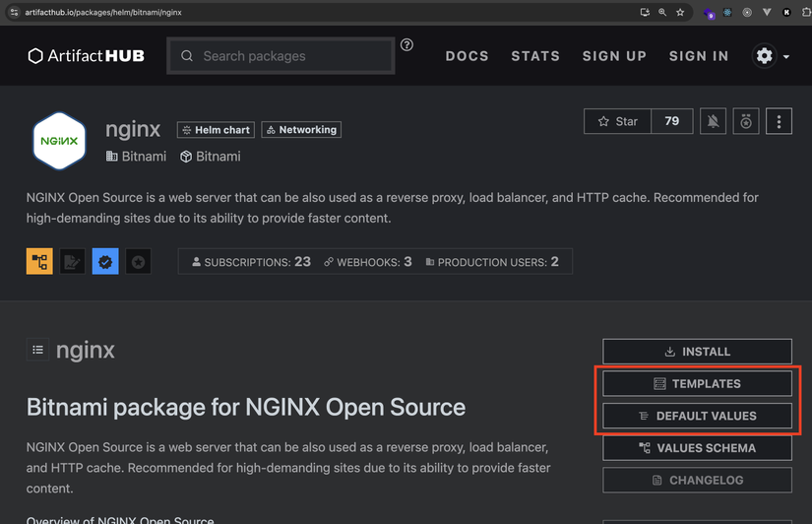Click the WEBHOOKS: 3 stat
The width and height of the screenshot is (812, 524).
368,262
